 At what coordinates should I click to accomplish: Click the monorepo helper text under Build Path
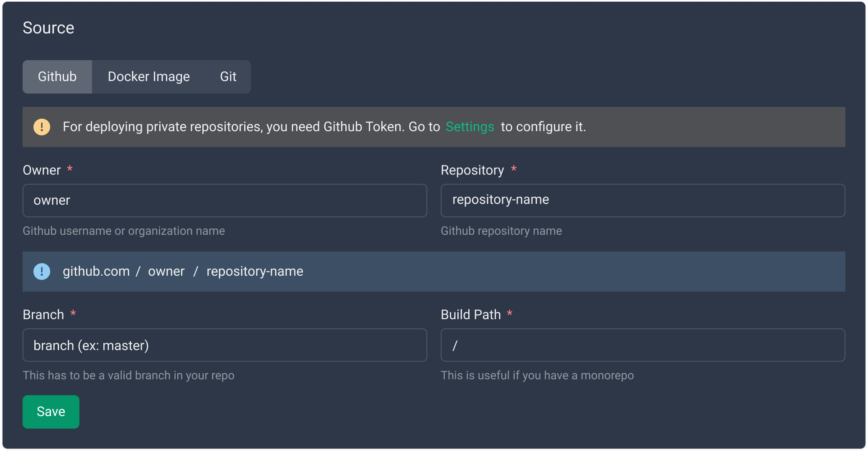(537, 375)
